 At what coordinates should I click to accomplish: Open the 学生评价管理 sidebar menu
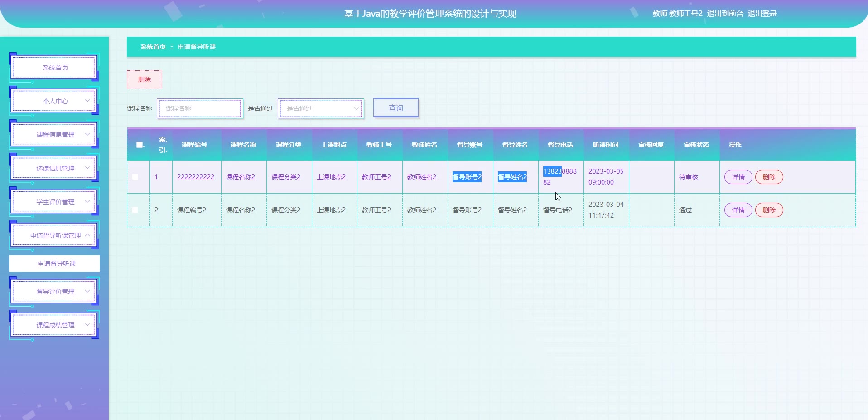click(x=54, y=202)
